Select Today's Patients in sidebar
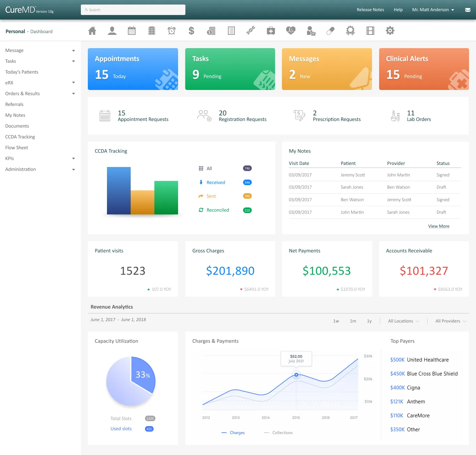This screenshot has width=476, height=455. [x=22, y=72]
